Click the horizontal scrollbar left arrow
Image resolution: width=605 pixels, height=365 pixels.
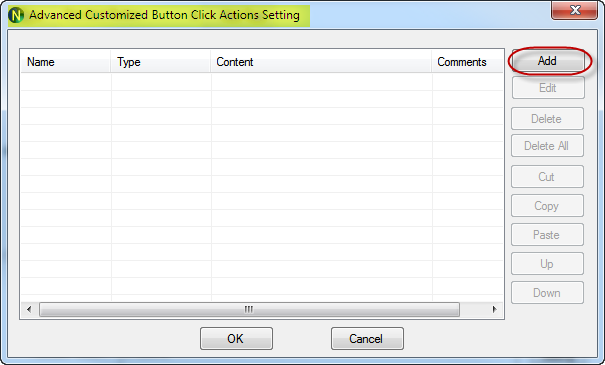pos(29,309)
